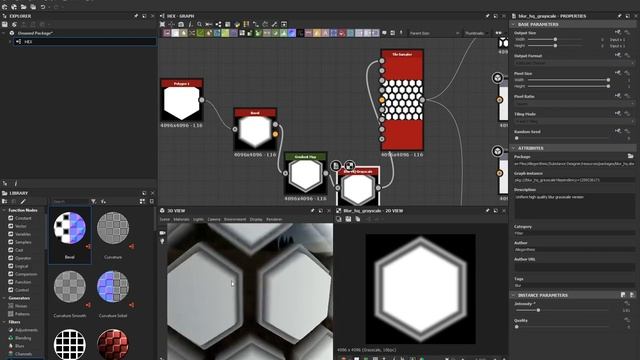Toggle Output Format inheritance method button

click(x=618, y=55)
